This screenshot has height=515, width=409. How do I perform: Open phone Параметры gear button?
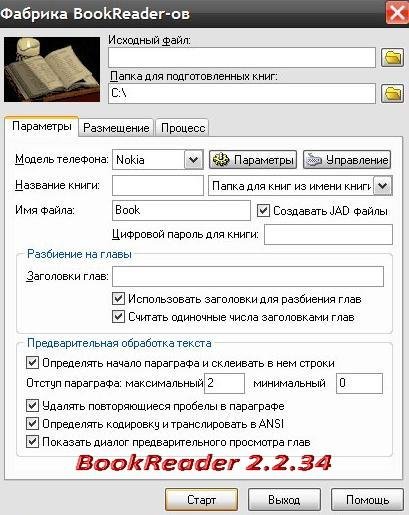coord(253,160)
